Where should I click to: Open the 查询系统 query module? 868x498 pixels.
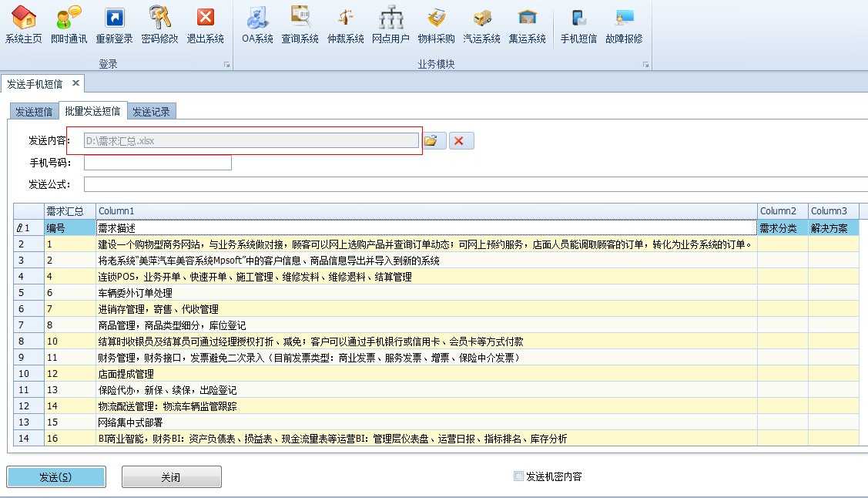300,25
